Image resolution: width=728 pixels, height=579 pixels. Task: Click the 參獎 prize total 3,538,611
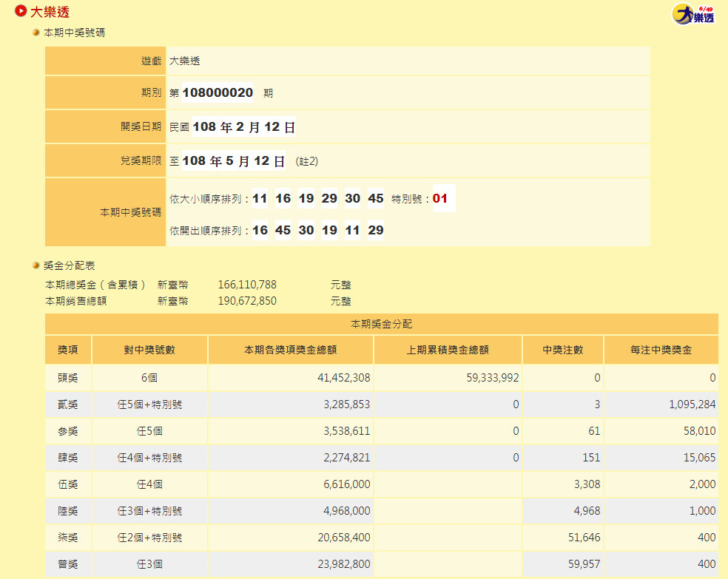[x=347, y=431]
